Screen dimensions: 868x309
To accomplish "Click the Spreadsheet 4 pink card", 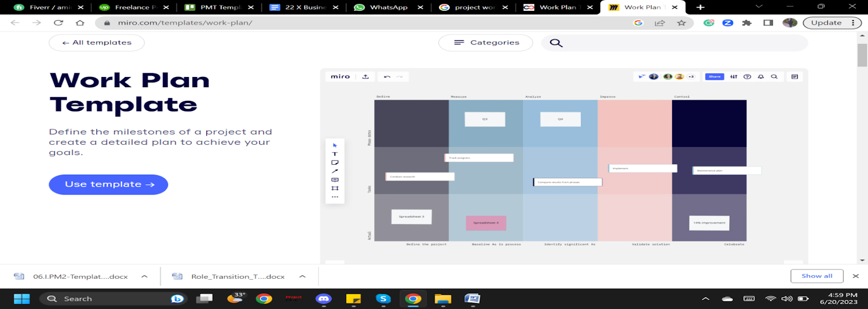I will 486,223.
